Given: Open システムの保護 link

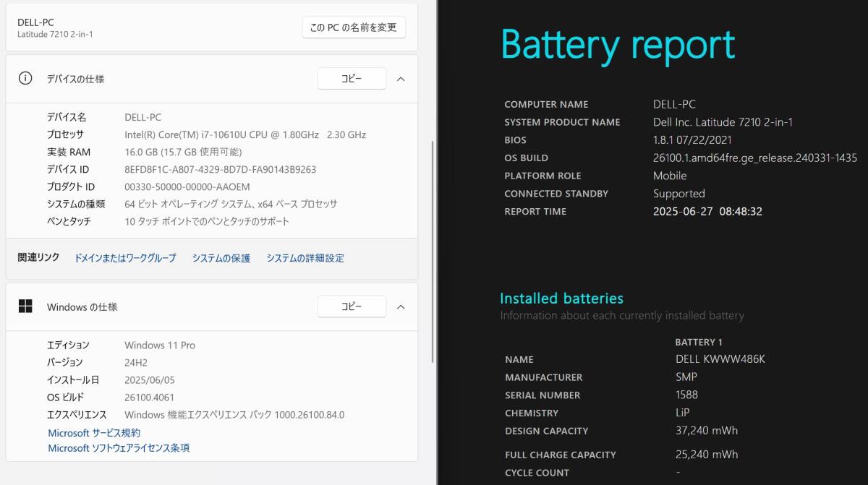Looking at the screenshot, I should pyautogui.click(x=221, y=258).
